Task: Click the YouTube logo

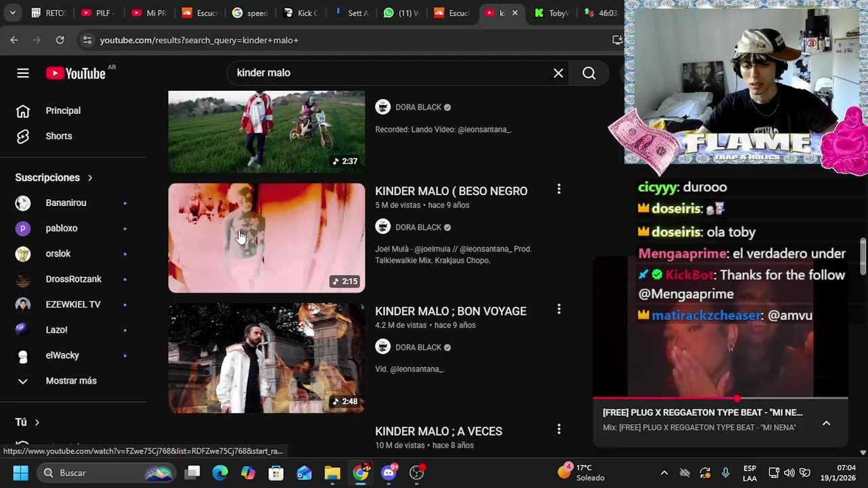Action: coord(76,73)
